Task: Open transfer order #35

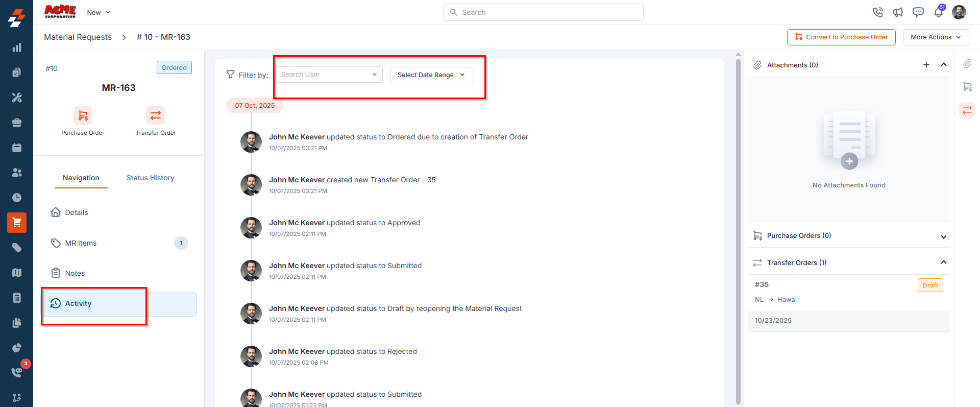Action: (x=762, y=284)
